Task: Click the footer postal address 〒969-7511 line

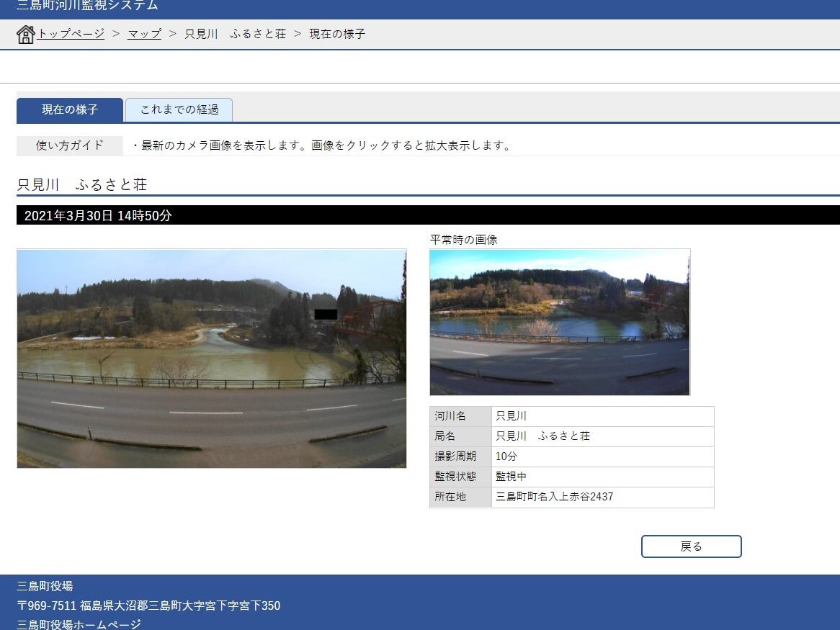Action: [x=148, y=606]
